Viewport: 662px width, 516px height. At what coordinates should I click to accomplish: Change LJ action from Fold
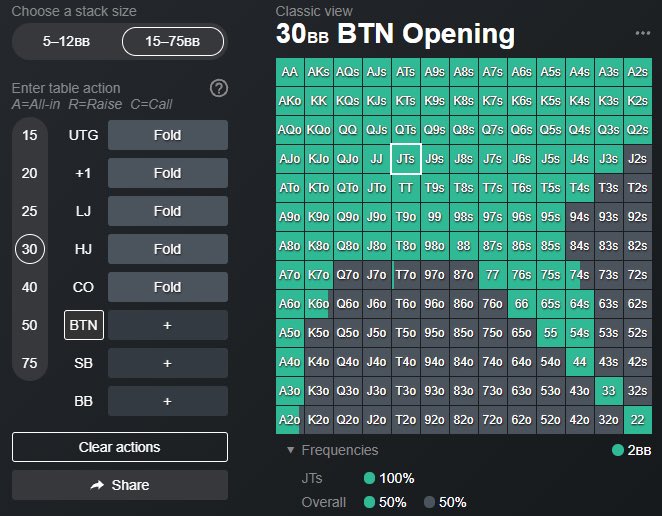click(x=168, y=211)
